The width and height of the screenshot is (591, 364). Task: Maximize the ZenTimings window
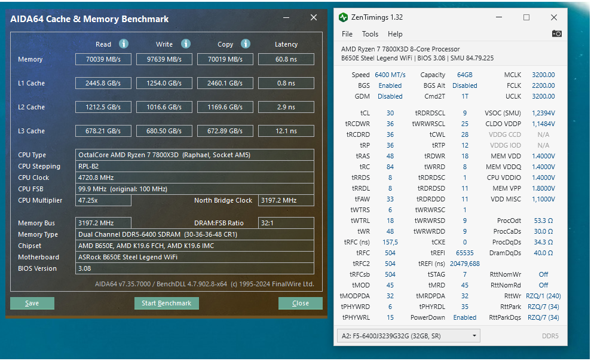[x=526, y=17]
